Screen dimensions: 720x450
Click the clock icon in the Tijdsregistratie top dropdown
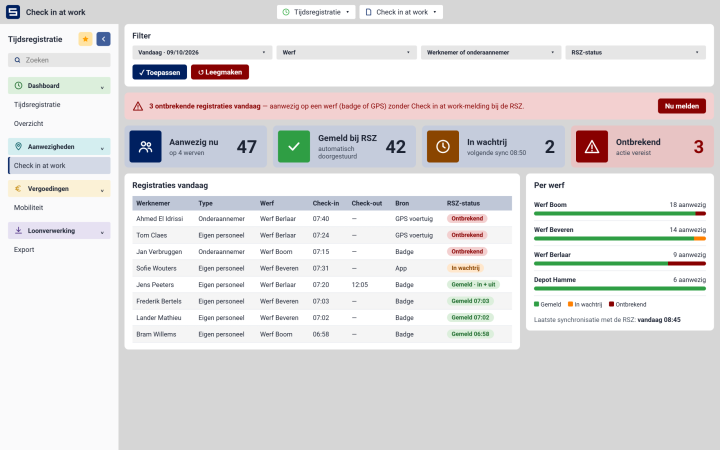(x=286, y=12)
